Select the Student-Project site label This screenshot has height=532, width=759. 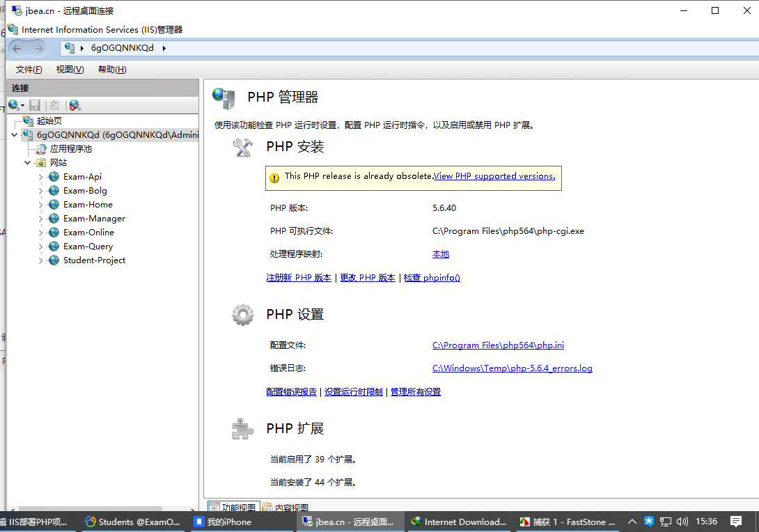[95, 260]
